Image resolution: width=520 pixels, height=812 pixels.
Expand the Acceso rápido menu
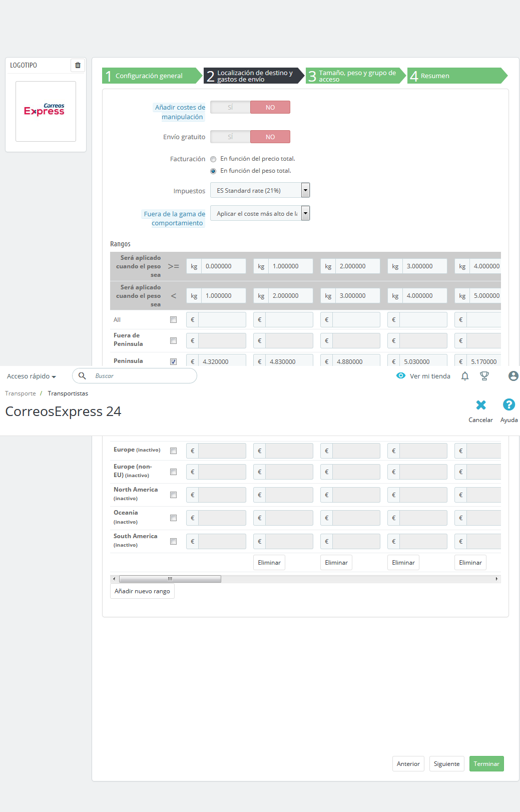[32, 376]
